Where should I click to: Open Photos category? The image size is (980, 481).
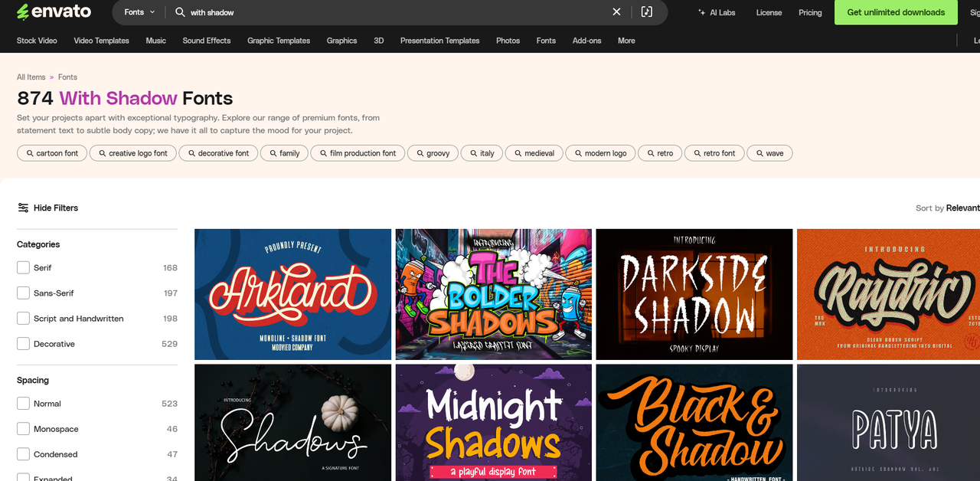(508, 41)
